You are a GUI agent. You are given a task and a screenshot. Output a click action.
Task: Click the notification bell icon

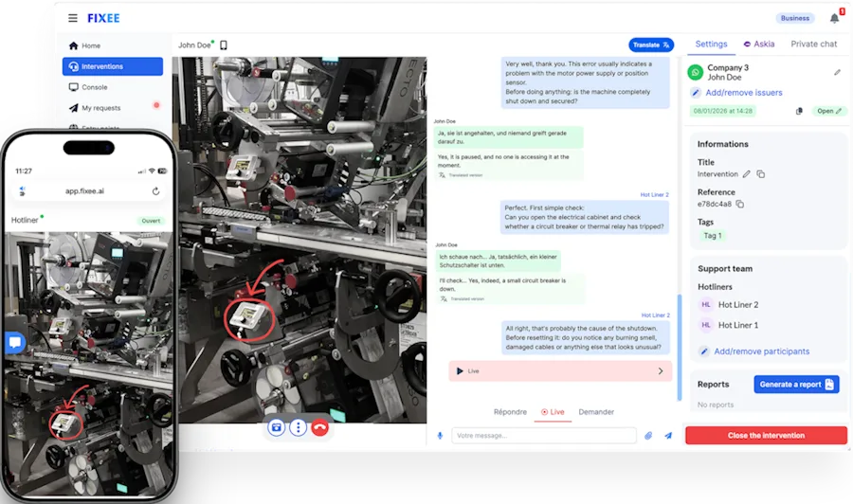[834, 19]
